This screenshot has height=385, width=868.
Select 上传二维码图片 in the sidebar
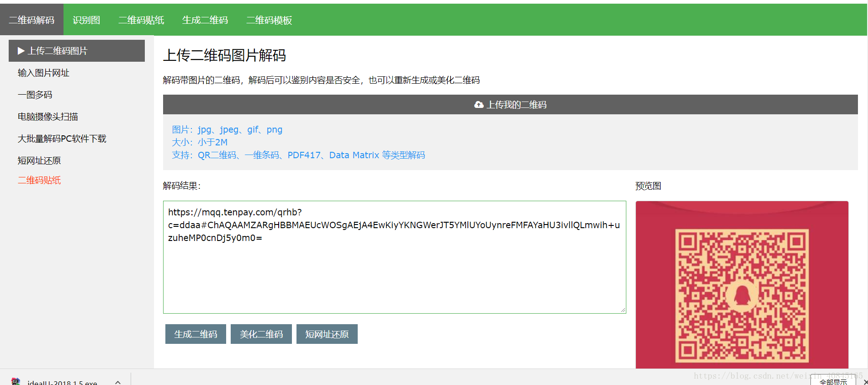tap(77, 51)
